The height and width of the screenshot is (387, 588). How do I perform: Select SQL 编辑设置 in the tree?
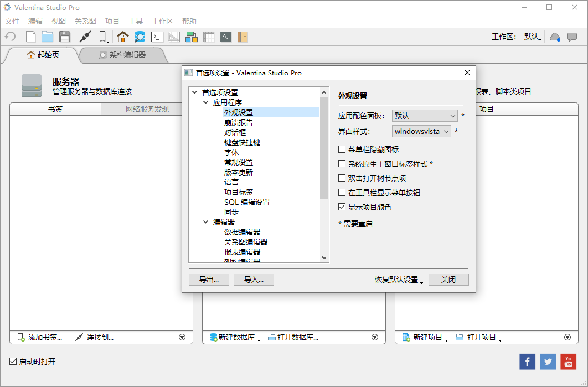tap(247, 202)
